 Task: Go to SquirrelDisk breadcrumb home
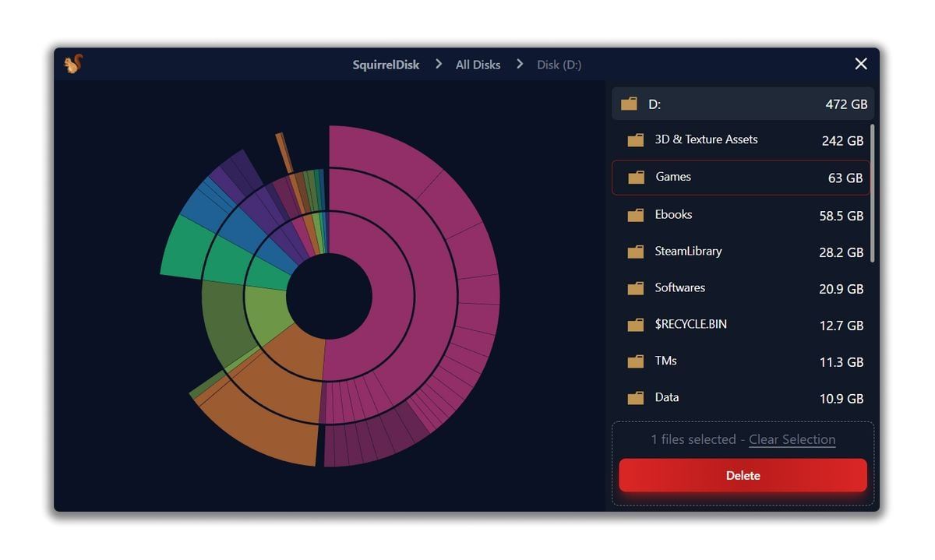(x=386, y=65)
